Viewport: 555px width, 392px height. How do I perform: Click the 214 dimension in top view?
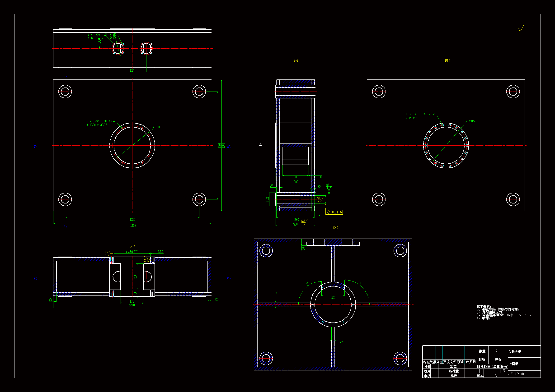coord(132,70)
